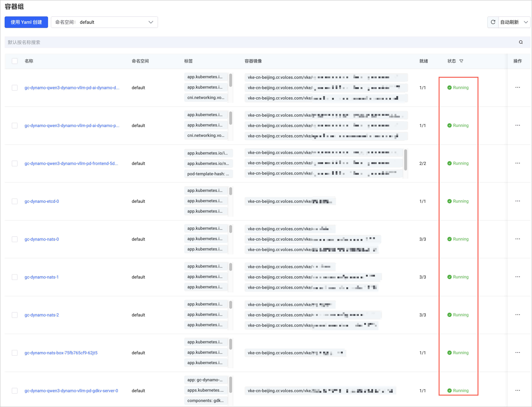Open the gc-dynamo-etcd-0 pod link
The width and height of the screenshot is (532, 407).
[42, 201]
